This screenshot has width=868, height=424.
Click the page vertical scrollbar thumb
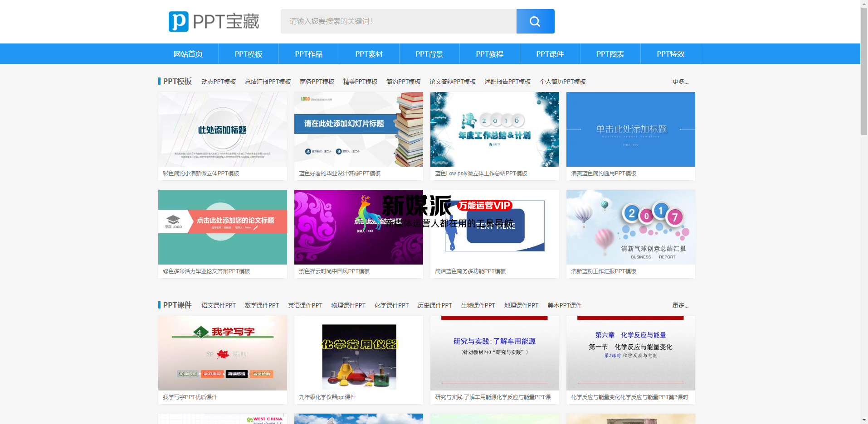click(864, 71)
